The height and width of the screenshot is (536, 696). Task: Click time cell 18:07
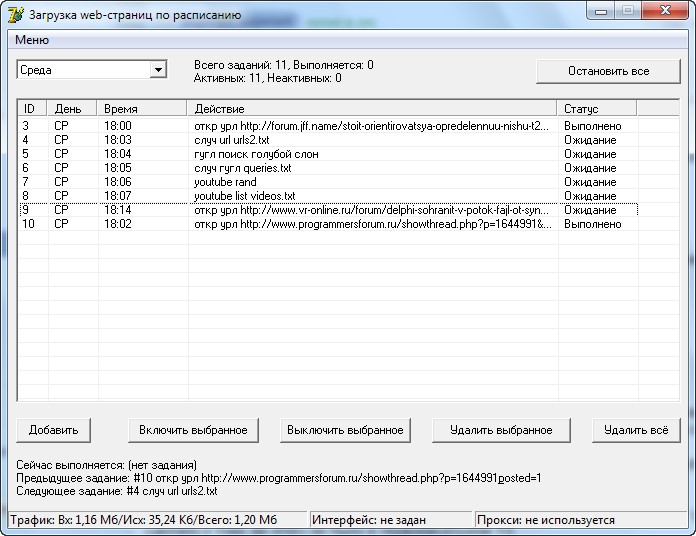pos(118,196)
